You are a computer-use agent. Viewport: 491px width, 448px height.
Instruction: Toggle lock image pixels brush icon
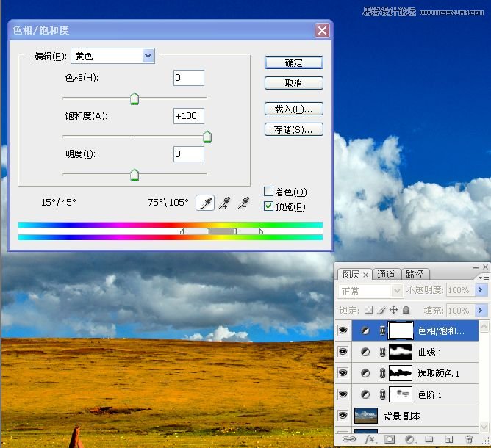tap(381, 310)
